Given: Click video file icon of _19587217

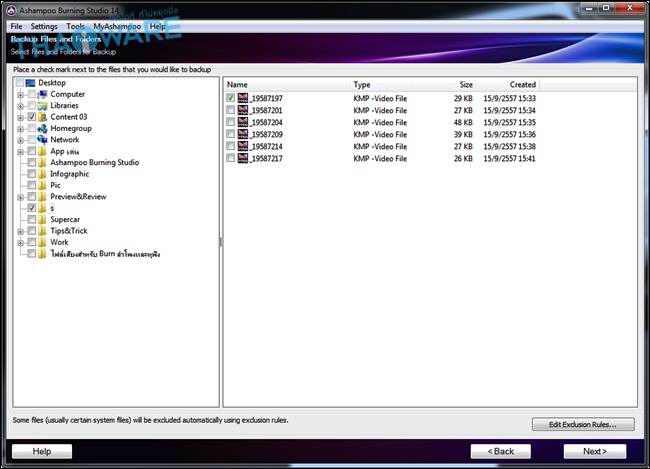Looking at the screenshot, I should 243,158.
